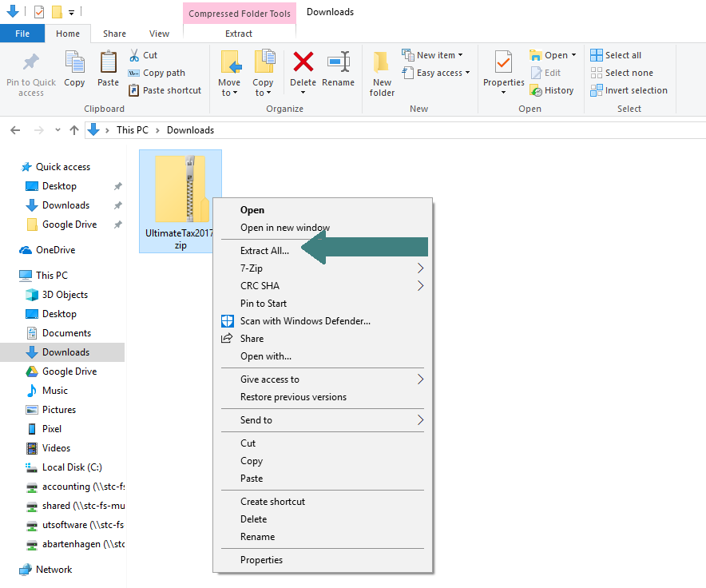Open the recent locations dropdown arrow
The image size is (706, 588).
tap(58, 130)
